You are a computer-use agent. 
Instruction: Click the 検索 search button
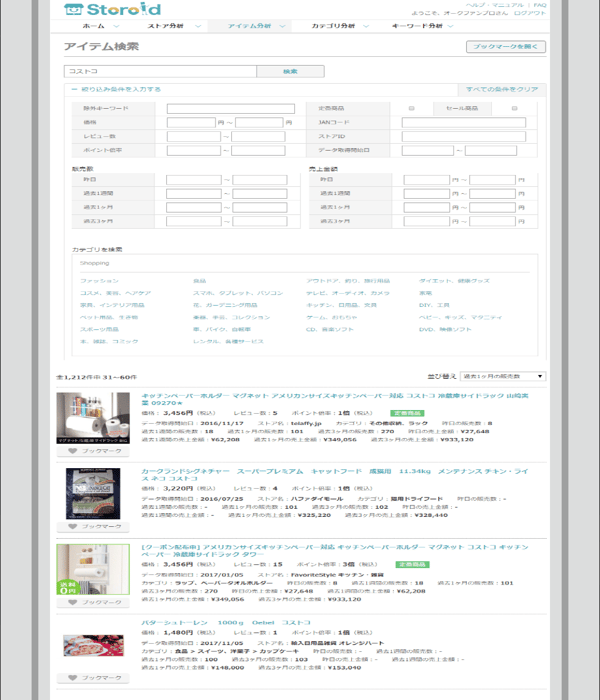click(x=290, y=71)
